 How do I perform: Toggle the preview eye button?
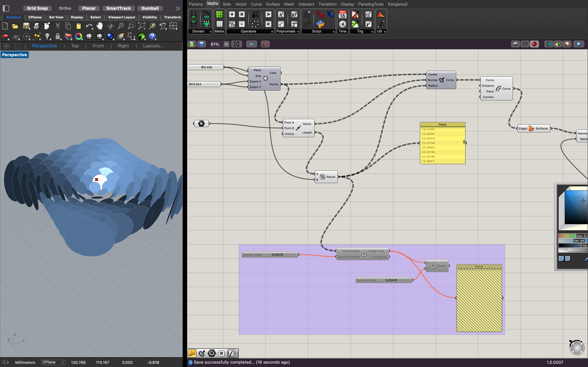point(251,44)
